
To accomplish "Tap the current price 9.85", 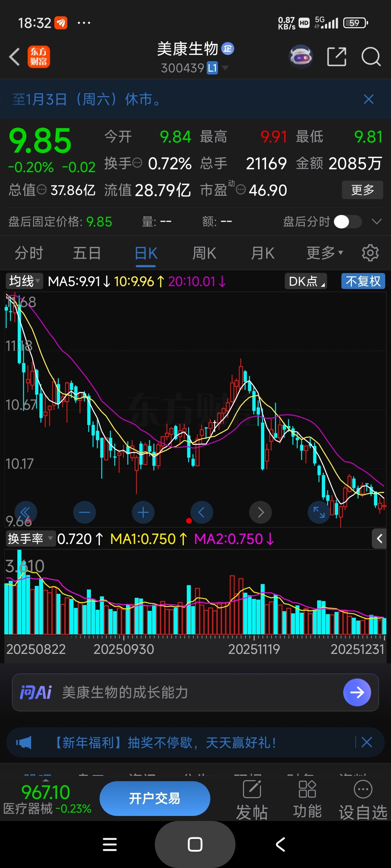I will (x=40, y=141).
